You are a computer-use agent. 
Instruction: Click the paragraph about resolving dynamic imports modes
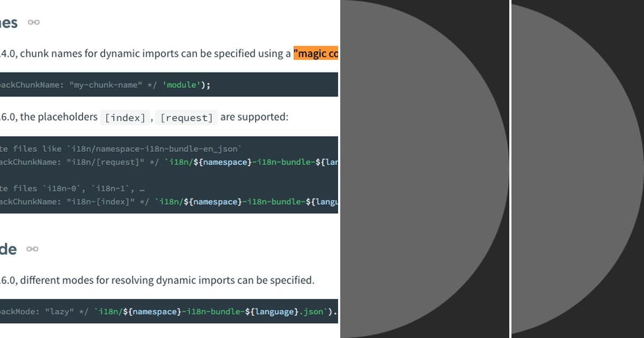(161, 280)
